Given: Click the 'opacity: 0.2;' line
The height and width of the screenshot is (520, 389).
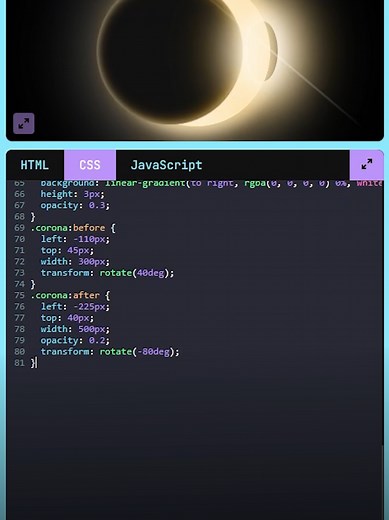Looking at the screenshot, I should pos(75,340).
